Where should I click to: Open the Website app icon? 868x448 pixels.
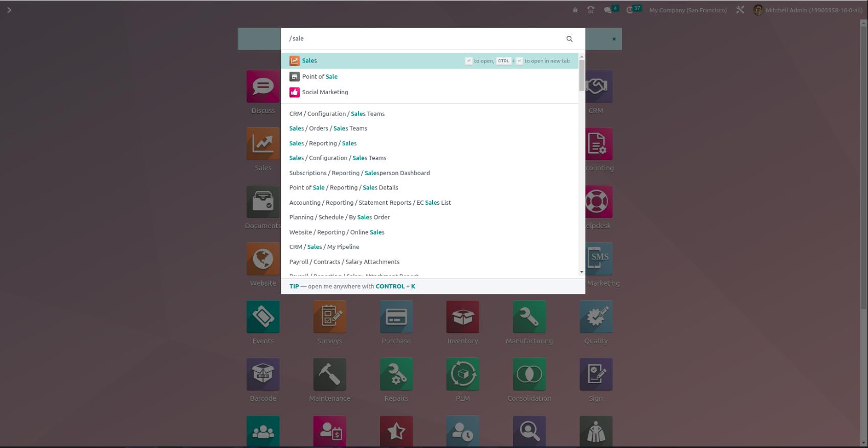[263, 259]
